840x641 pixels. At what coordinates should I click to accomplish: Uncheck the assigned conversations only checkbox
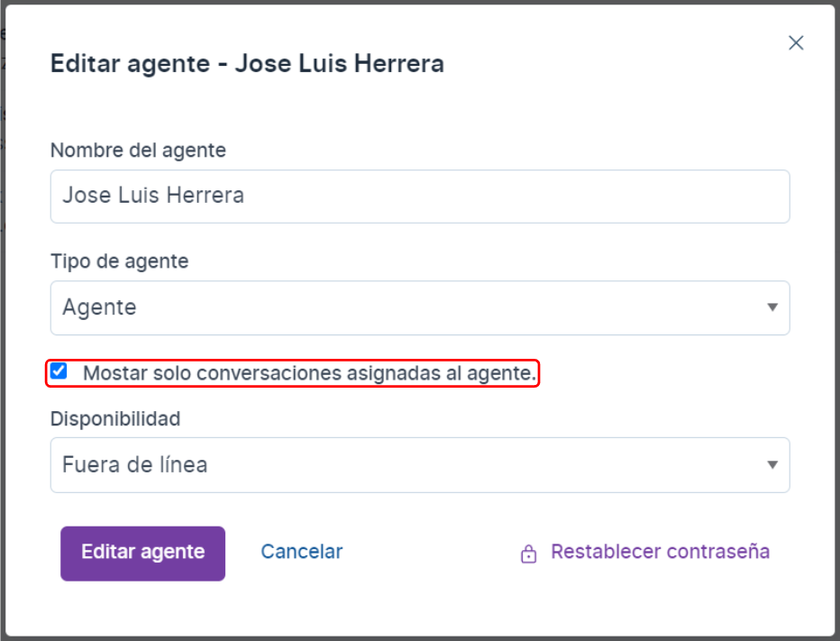tap(59, 371)
